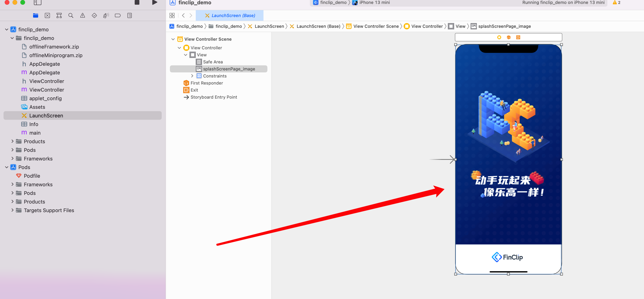Expand the Targets Support Files folder

[12, 210]
